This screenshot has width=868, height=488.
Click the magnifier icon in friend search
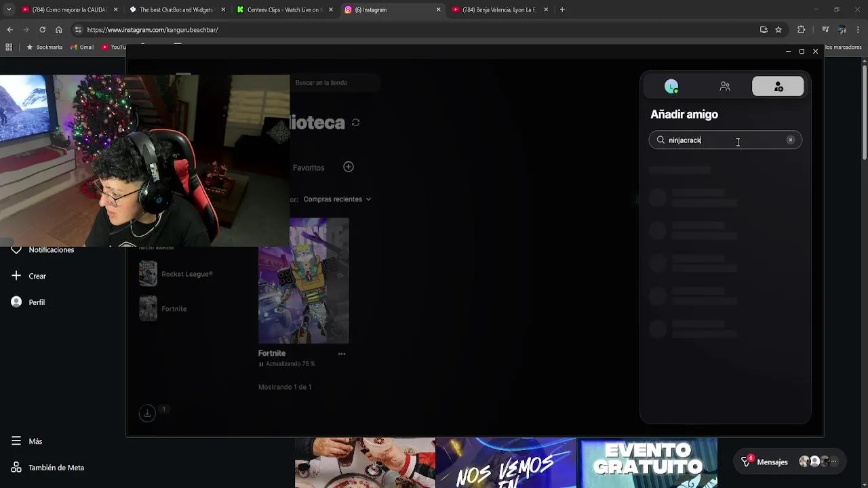click(660, 140)
